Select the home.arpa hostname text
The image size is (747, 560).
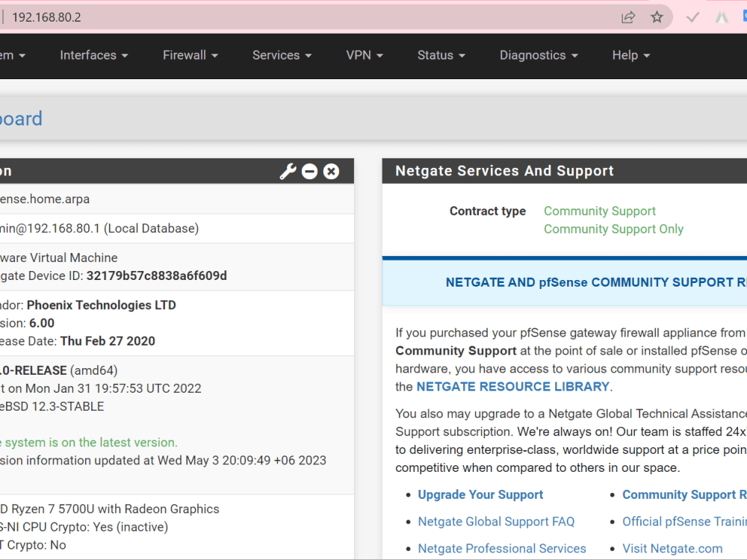pyautogui.click(x=45, y=199)
